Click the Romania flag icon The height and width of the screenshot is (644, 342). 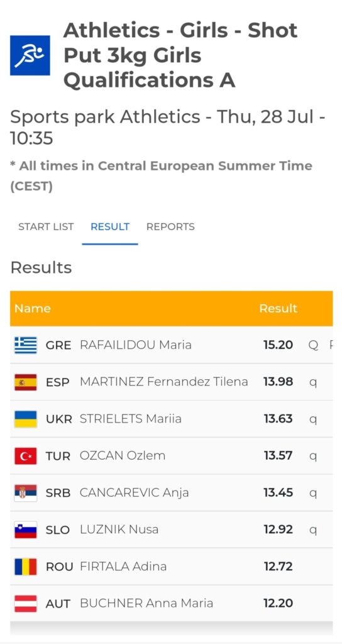click(x=26, y=567)
